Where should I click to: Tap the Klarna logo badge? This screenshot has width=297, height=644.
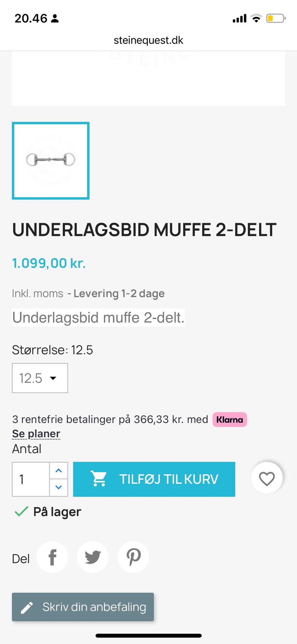click(x=230, y=420)
